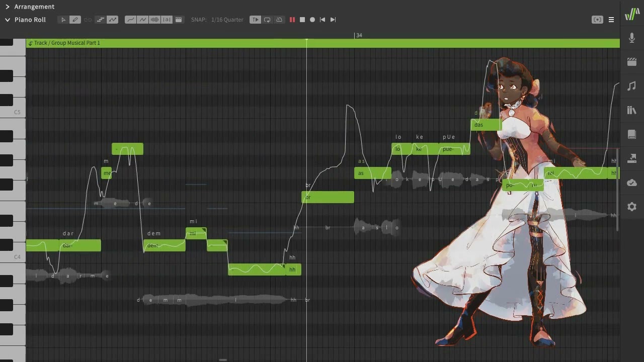Screen dimensions: 644x362
Task: Open the voice microphone panel
Action: pyautogui.click(x=632, y=38)
